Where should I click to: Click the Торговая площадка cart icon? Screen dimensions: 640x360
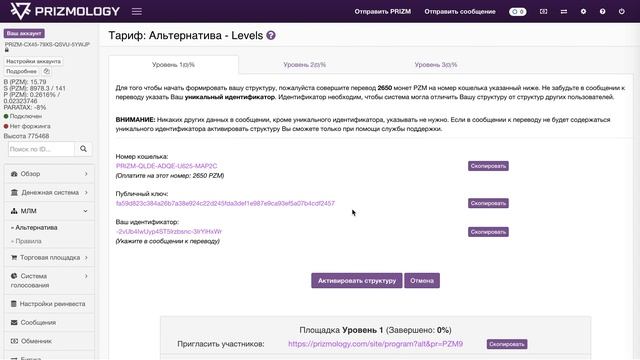tap(14, 258)
